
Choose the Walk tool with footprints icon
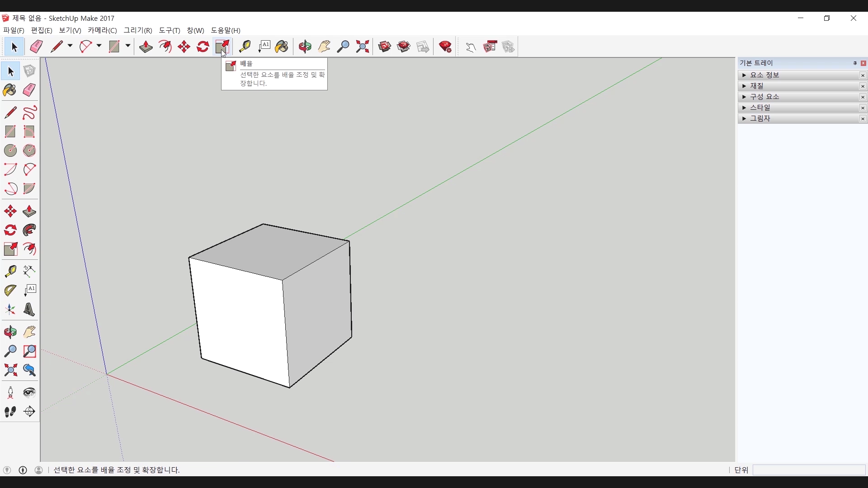10,412
